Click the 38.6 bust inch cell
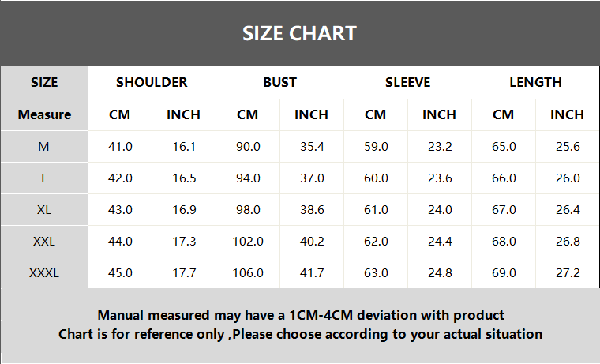The image size is (600, 364). [x=311, y=210]
